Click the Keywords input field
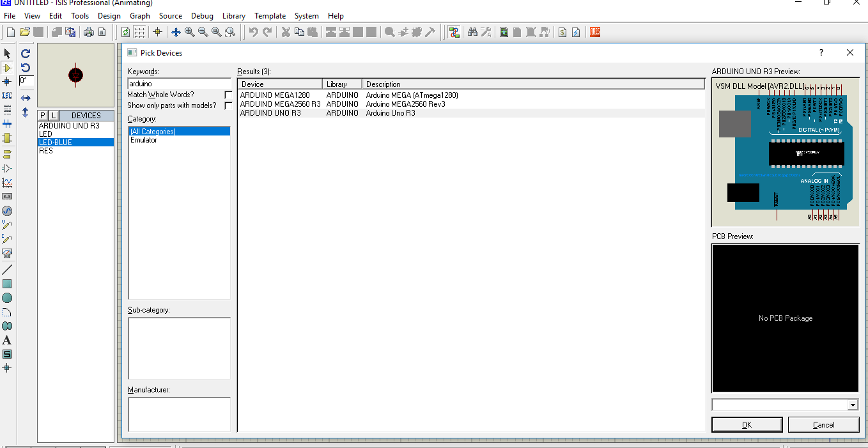This screenshot has width=868, height=448. tap(179, 84)
